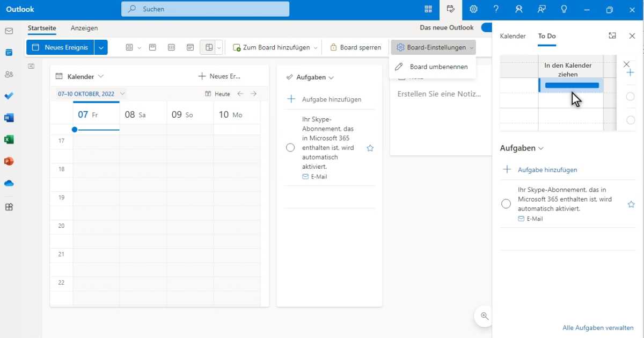Open OneDrive from the sidebar
Screen dimensions: 644x338
[x=9, y=183]
